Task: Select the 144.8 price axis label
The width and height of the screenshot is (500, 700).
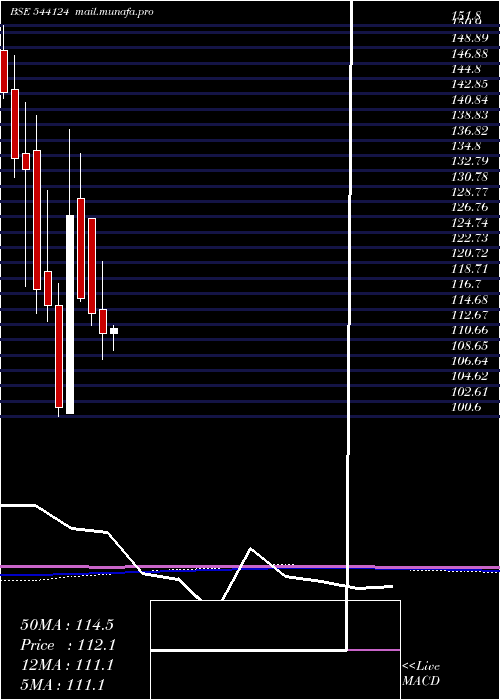Action: (x=466, y=69)
